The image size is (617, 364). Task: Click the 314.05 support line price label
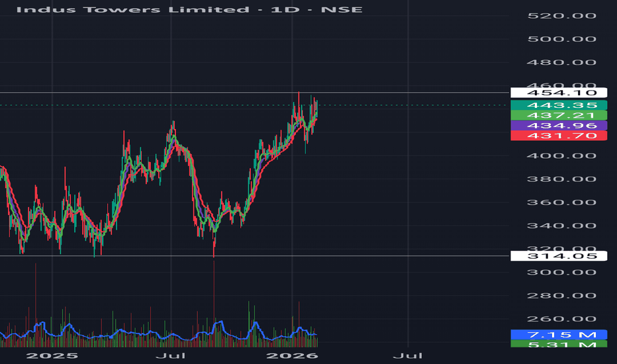pos(559,256)
